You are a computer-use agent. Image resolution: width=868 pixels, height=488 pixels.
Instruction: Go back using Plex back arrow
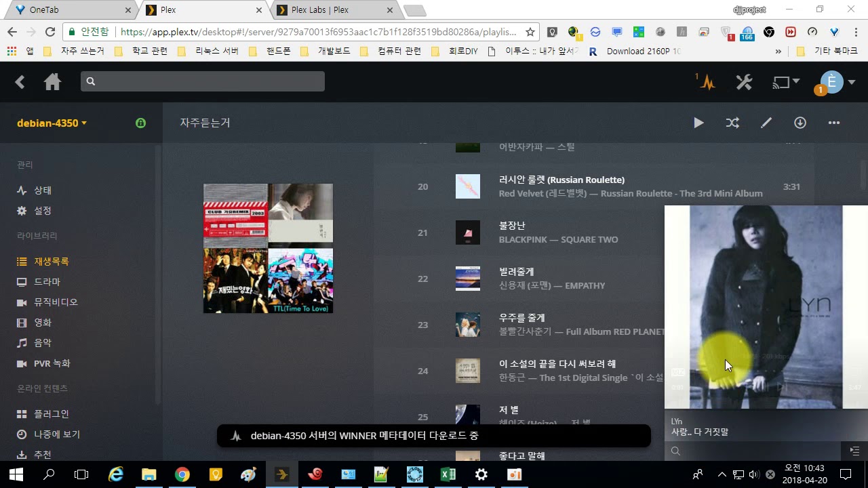(20, 82)
